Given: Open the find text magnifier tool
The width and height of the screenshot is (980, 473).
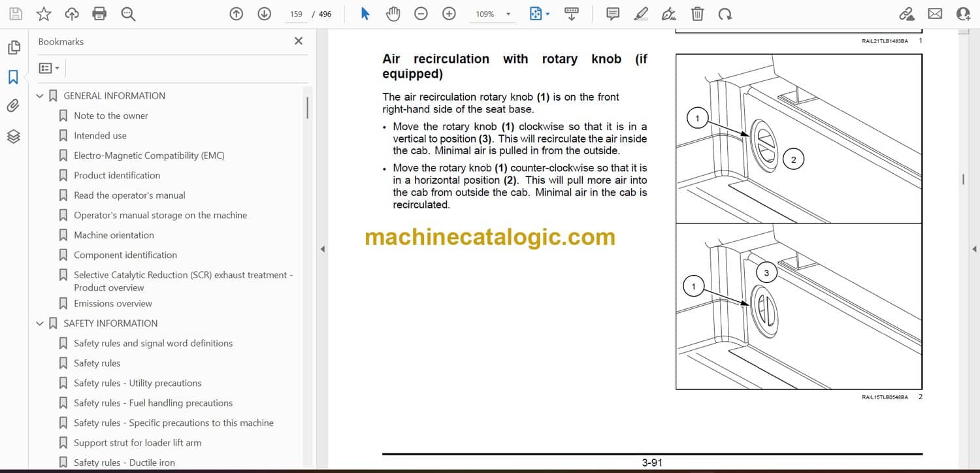Looking at the screenshot, I should coord(127,14).
